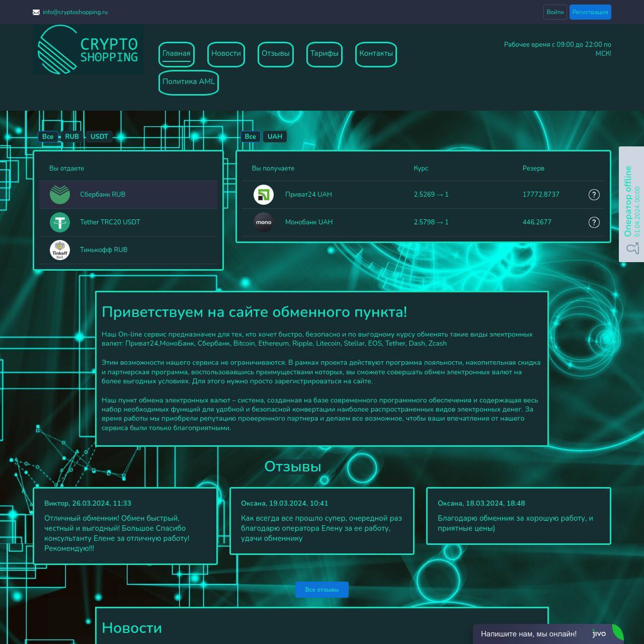Open the Crypto Shopping logo
Image resolution: width=644 pixels, height=644 pixels.
pyautogui.click(x=88, y=49)
